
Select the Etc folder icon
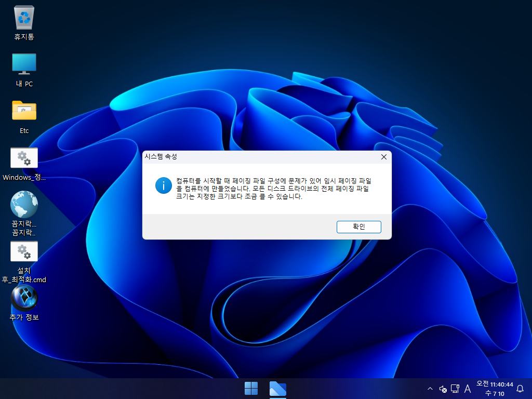[x=24, y=117]
